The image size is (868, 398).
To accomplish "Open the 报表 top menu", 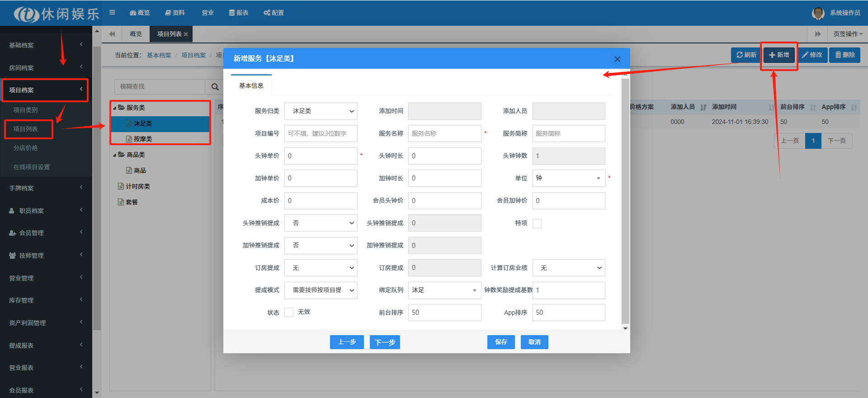I will (x=239, y=13).
